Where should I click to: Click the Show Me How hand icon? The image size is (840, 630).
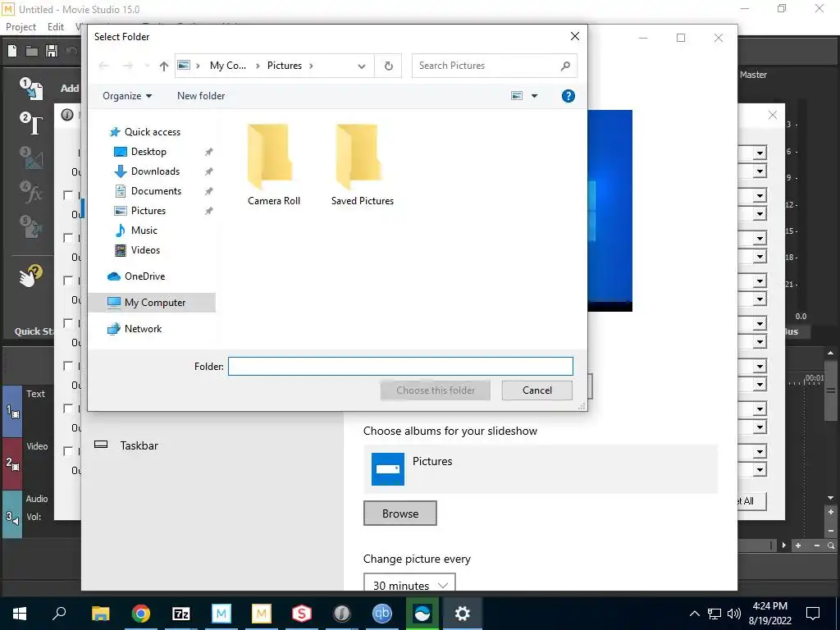coord(30,276)
